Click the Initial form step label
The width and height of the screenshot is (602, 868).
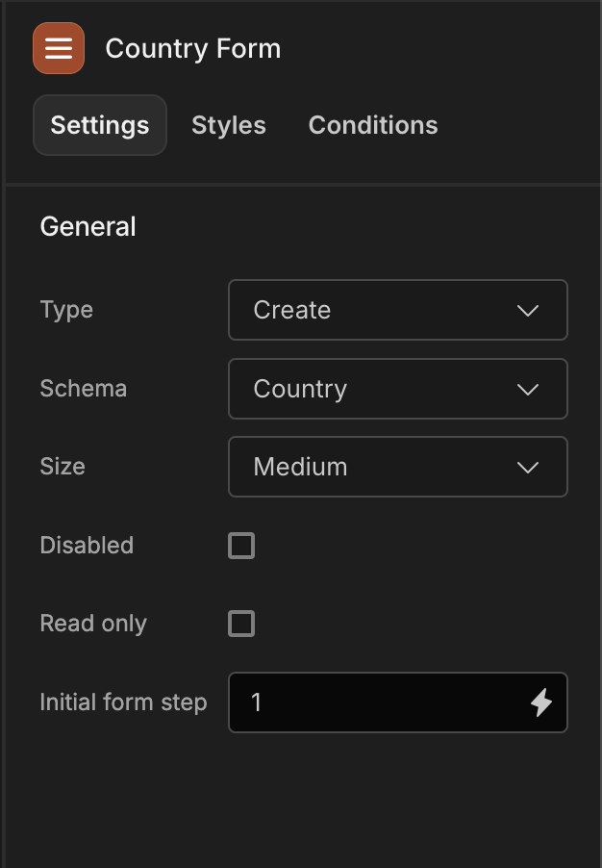(x=123, y=702)
